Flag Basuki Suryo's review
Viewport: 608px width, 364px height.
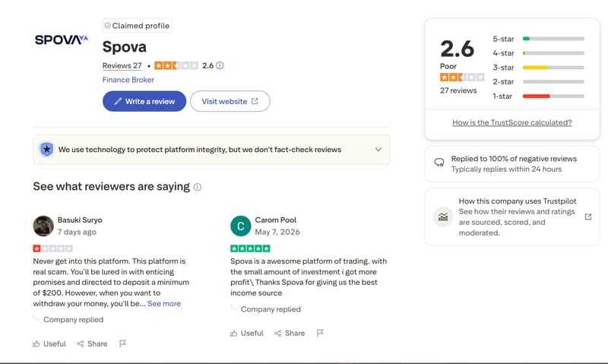(122, 343)
